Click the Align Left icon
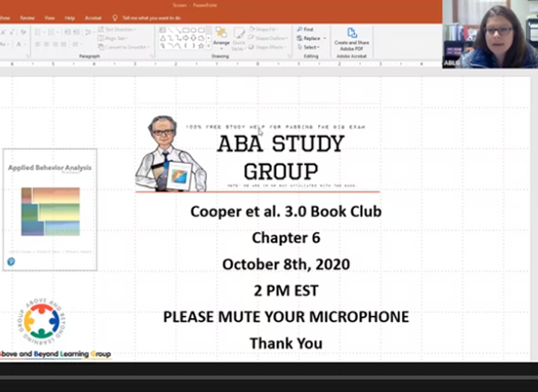The width and height of the screenshot is (538, 392). (x=37, y=44)
